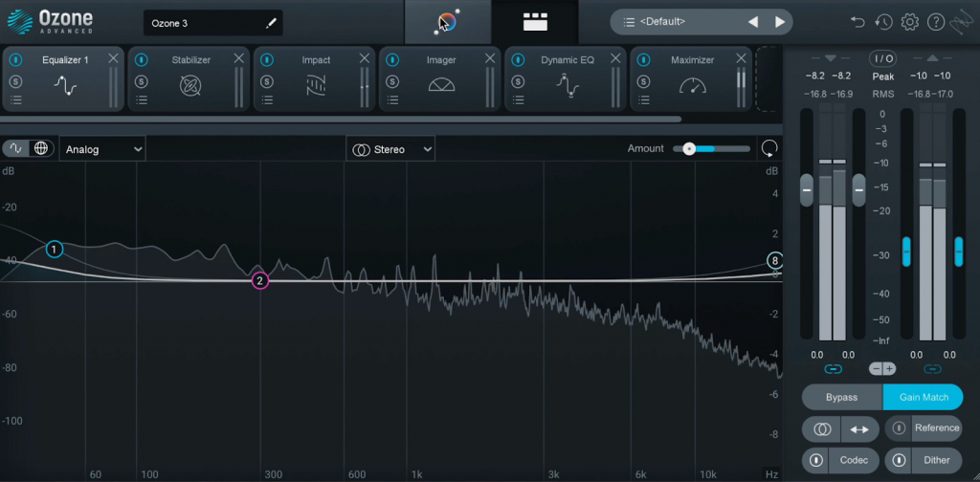
Task: Toggle Maximizer power button
Action: [x=644, y=60]
